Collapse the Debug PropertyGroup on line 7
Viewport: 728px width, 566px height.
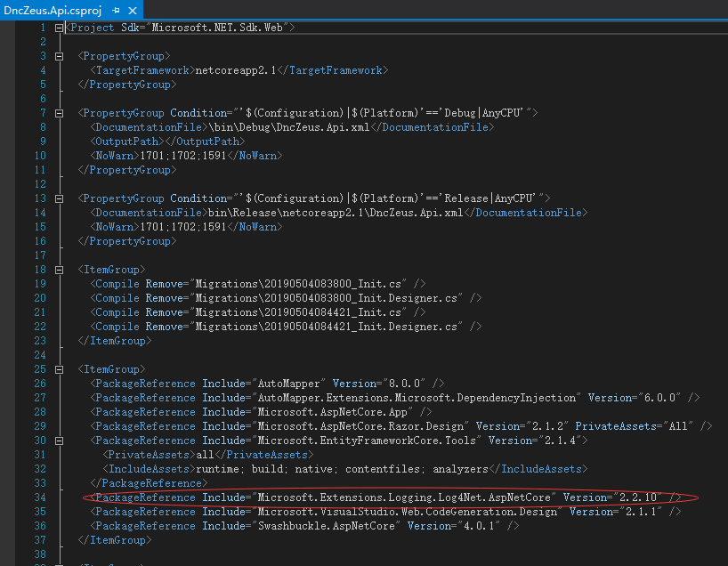click(x=60, y=113)
